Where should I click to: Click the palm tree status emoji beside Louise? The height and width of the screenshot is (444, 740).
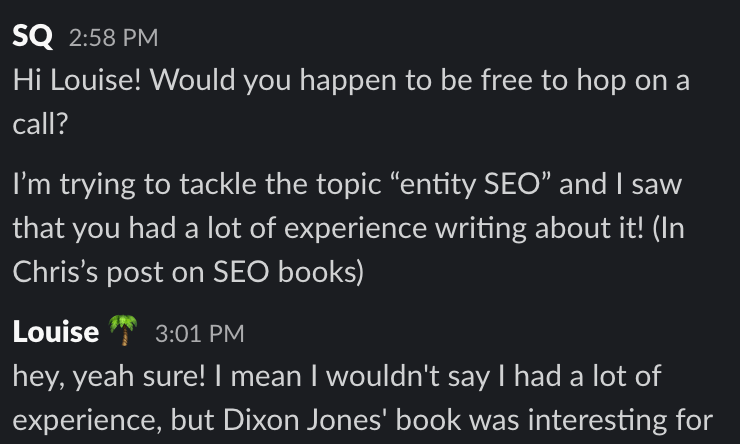(x=125, y=333)
